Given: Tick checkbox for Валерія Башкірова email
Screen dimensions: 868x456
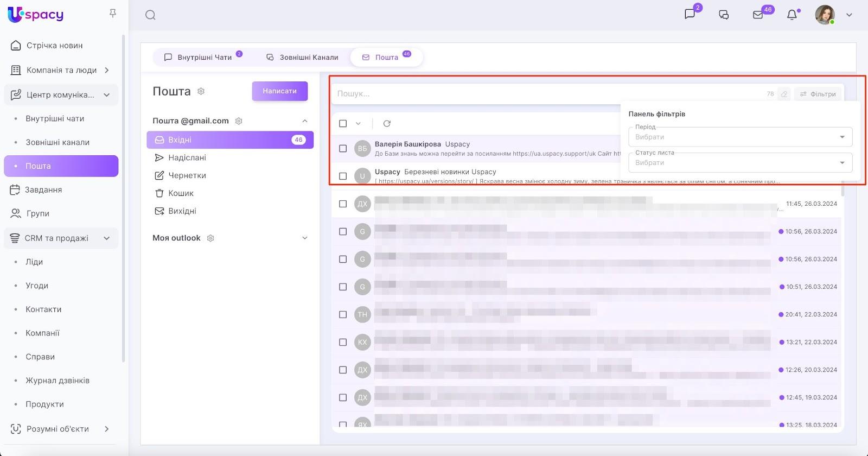Looking at the screenshot, I should tap(343, 149).
